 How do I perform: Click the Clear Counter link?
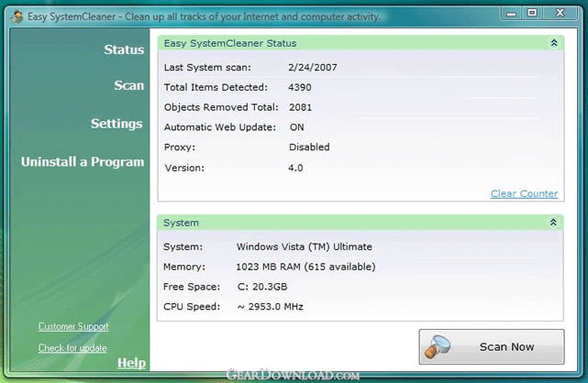click(524, 193)
